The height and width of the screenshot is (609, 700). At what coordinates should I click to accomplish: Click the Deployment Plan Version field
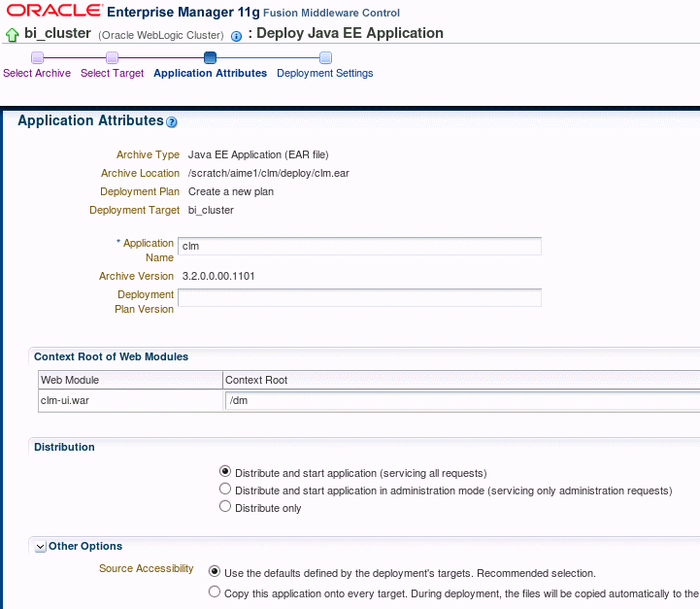point(359,298)
